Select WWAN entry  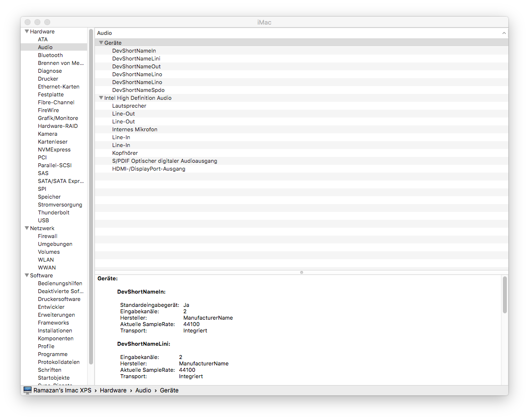click(47, 268)
